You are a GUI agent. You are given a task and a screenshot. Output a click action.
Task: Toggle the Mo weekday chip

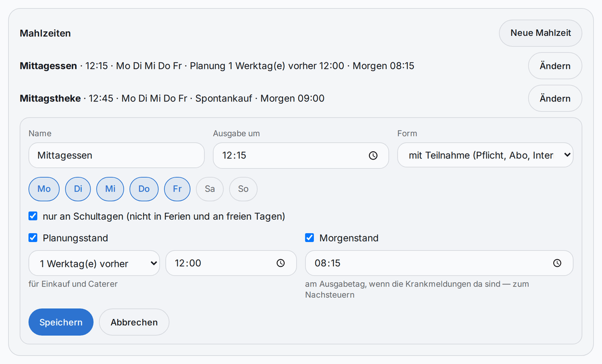pos(44,189)
